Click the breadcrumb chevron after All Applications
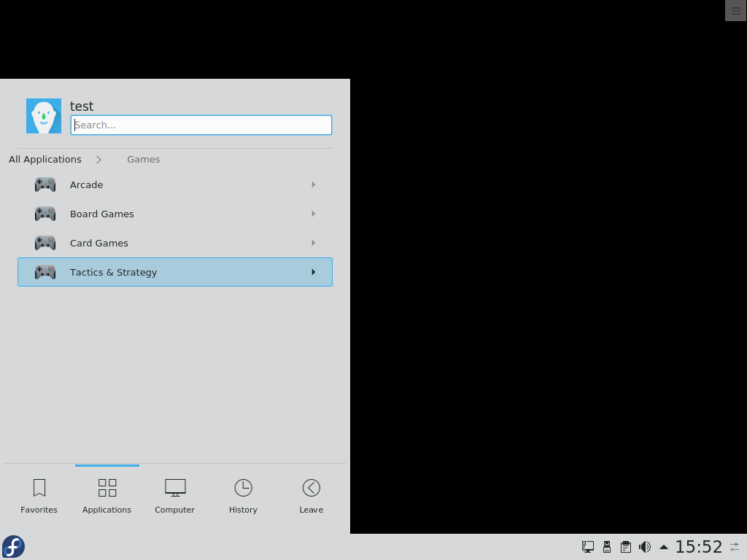Screen dimensions: 747x560 (98, 160)
